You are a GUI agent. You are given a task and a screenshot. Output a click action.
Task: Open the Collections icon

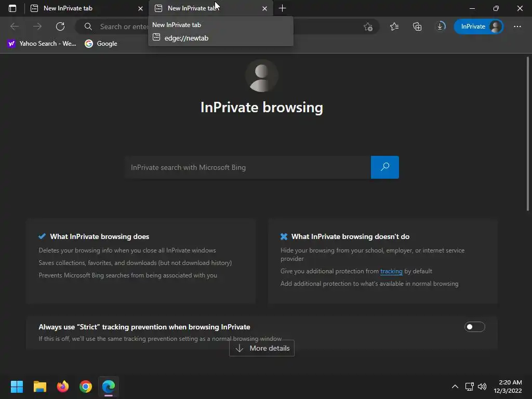pos(417,26)
